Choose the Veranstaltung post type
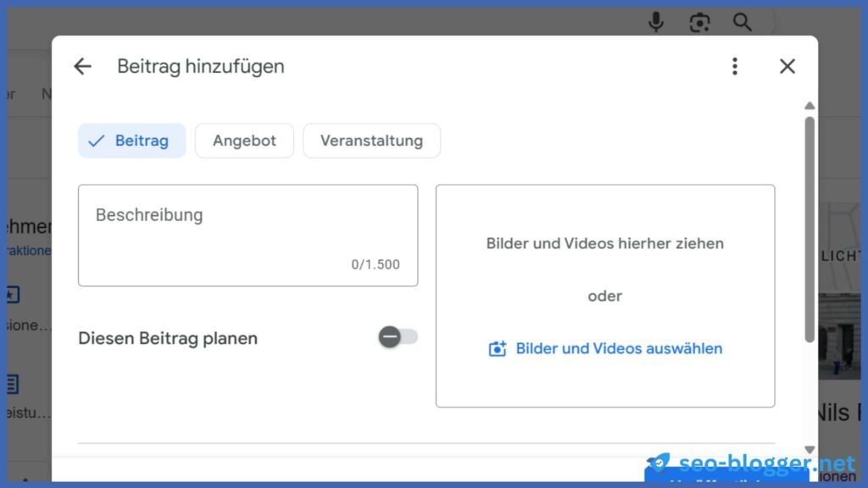This screenshot has height=488, width=868. tap(371, 141)
